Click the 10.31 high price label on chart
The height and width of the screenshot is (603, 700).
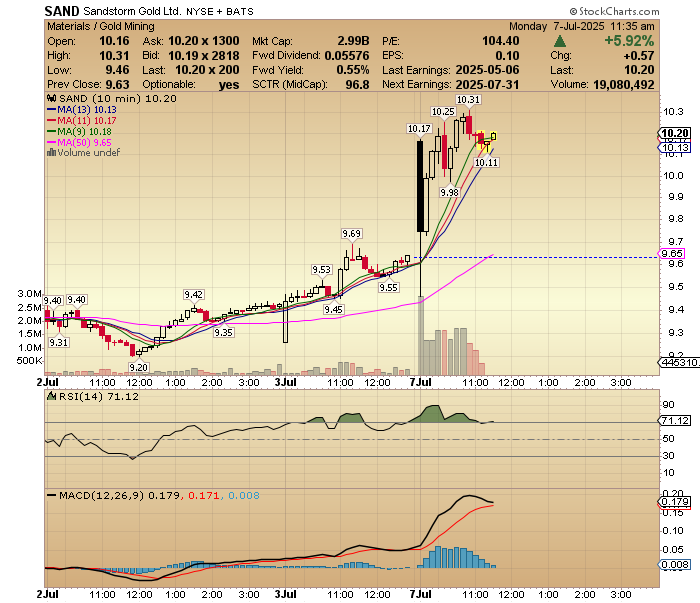pyautogui.click(x=468, y=100)
